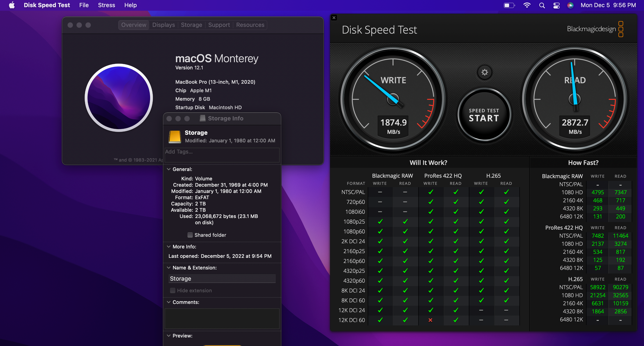Click the red X for ProRes 12K DCI 60 write
The image size is (644, 346).
point(430,320)
